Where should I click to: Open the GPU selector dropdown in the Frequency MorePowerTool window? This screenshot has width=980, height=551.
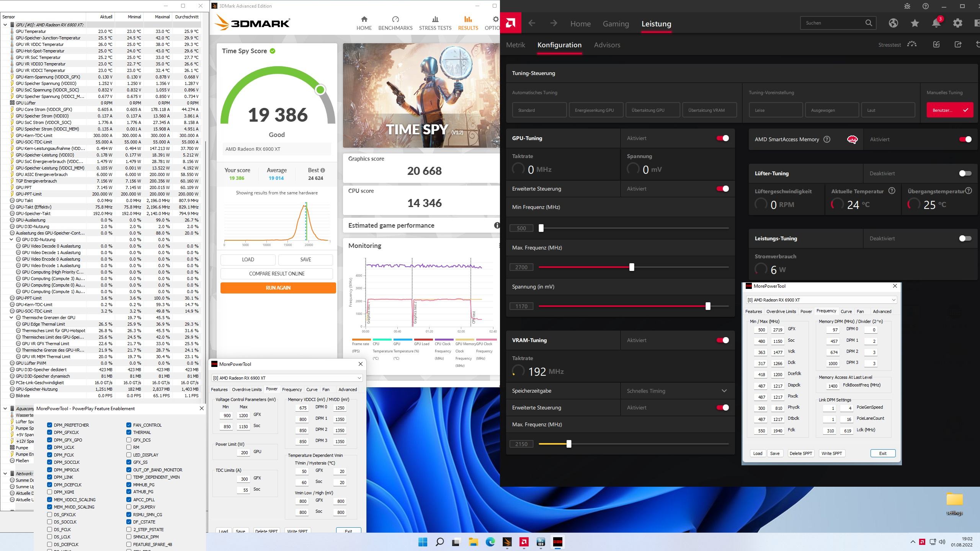[x=821, y=300]
